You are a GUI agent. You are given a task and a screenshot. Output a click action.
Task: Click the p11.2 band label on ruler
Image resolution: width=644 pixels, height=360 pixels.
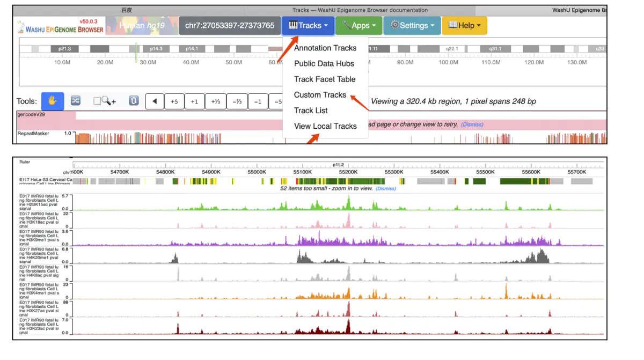[x=338, y=165]
